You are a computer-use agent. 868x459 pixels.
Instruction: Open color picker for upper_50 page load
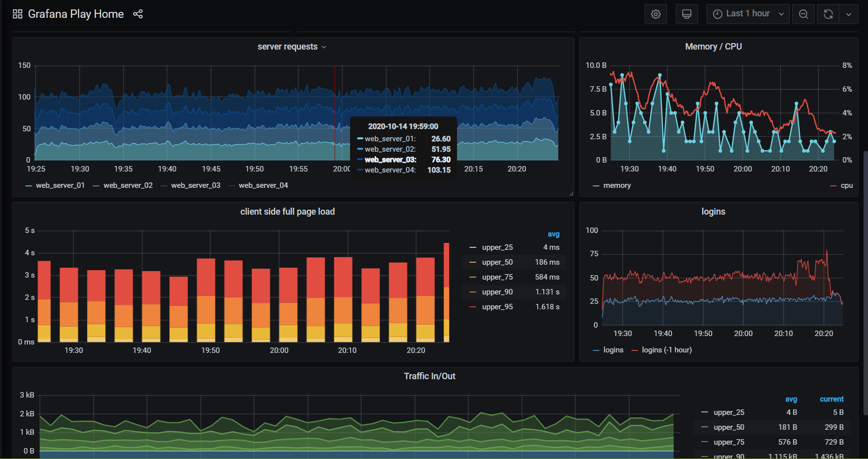(x=473, y=262)
